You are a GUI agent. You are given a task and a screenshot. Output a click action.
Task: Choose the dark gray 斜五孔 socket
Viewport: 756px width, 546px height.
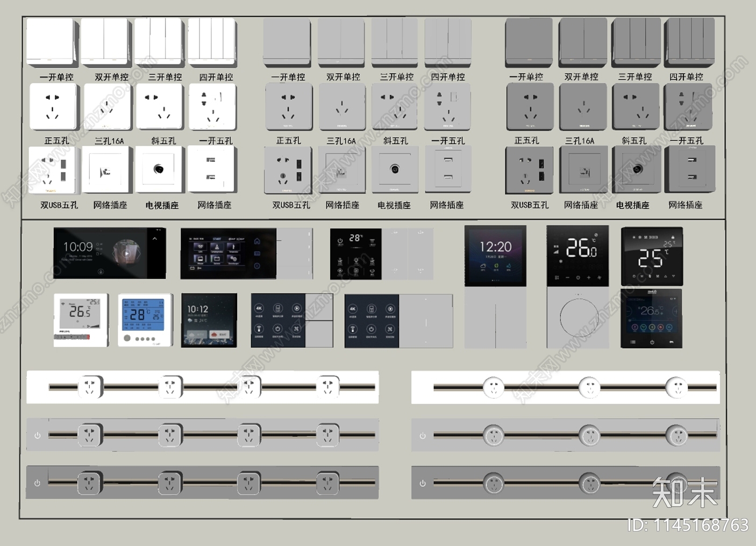(x=637, y=107)
